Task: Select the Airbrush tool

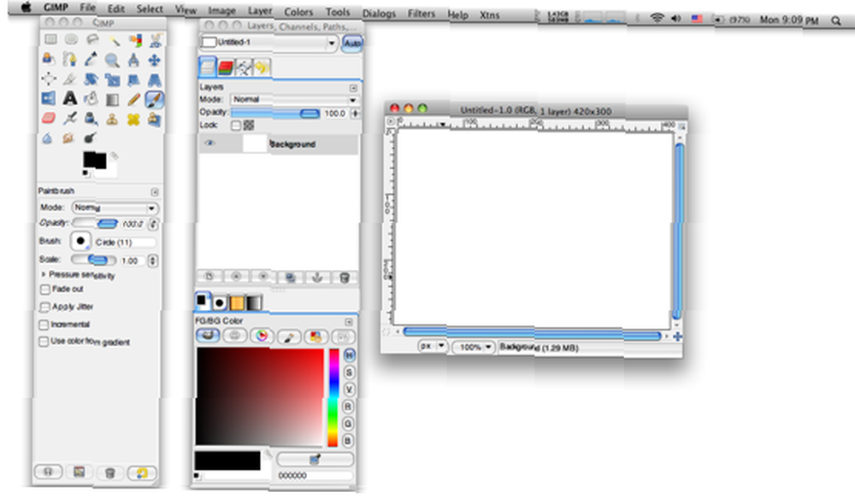Action: [x=70, y=118]
